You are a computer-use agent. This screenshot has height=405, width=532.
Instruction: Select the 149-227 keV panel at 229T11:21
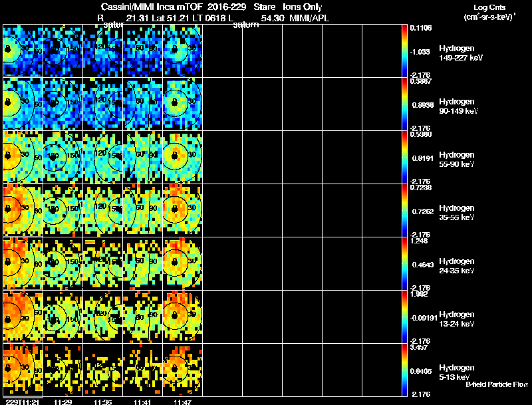23,51
